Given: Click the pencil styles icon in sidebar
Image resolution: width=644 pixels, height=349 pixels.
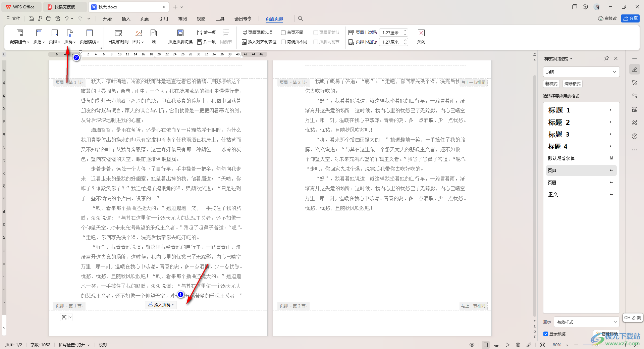Looking at the screenshot, I should click(635, 69).
